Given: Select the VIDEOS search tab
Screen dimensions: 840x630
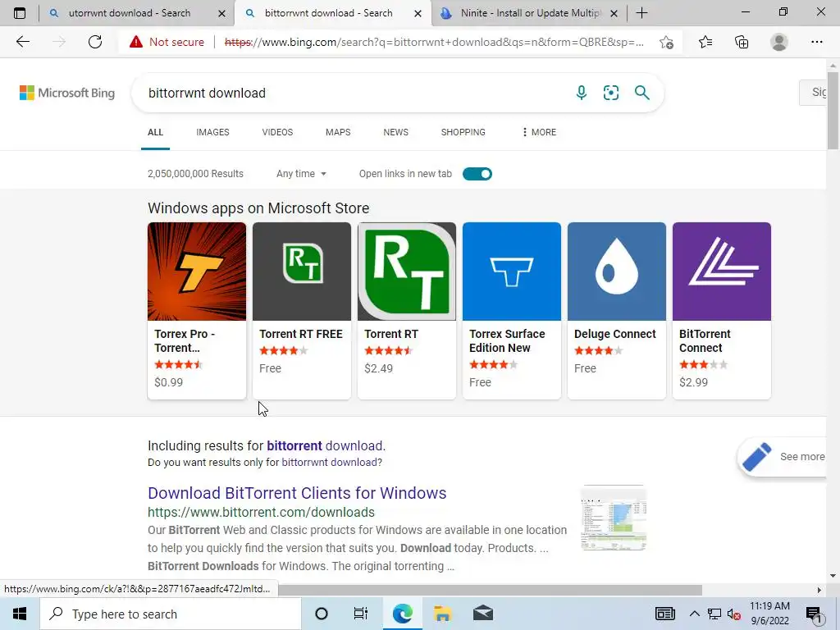Looking at the screenshot, I should pos(277,132).
